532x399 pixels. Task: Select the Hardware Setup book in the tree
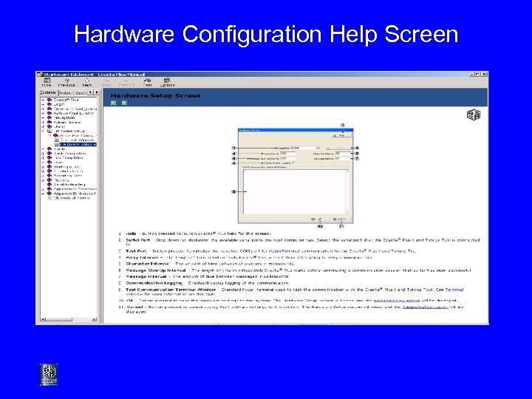coord(69,131)
